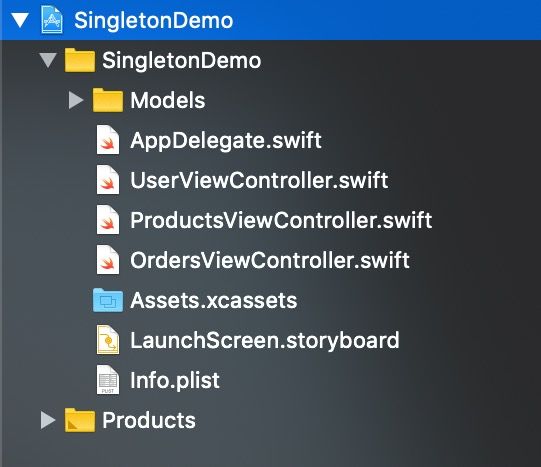Click the Assets.xcassets blue catalog icon
This screenshot has width=541, height=467.
point(108,300)
